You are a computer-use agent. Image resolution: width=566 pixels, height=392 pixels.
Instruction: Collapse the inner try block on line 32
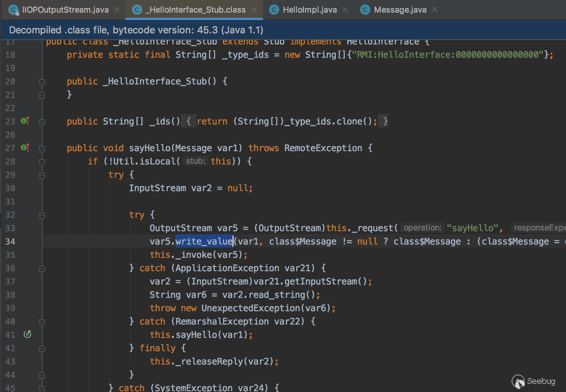pyautogui.click(x=42, y=215)
